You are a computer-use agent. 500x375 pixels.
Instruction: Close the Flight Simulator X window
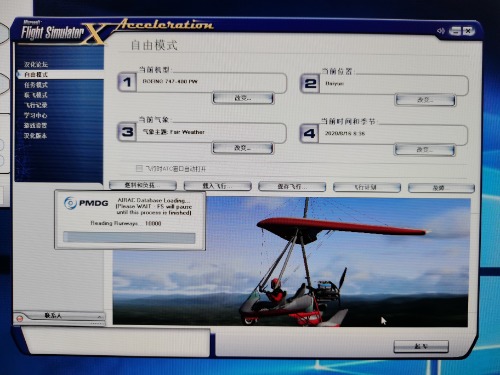[468, 31]
